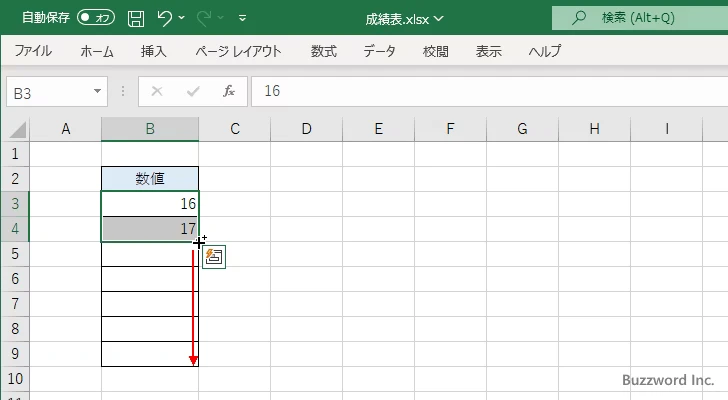Viewport: 728px width, 400px height.
Task: Select column F header
Action: [450, 129]
